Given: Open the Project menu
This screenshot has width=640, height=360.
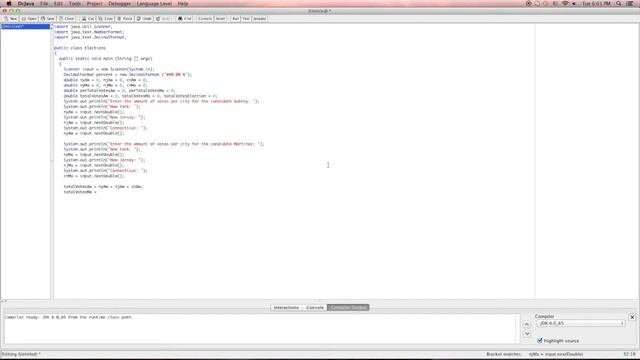Looking at the screenshot, I should click(x=94, y=3).
